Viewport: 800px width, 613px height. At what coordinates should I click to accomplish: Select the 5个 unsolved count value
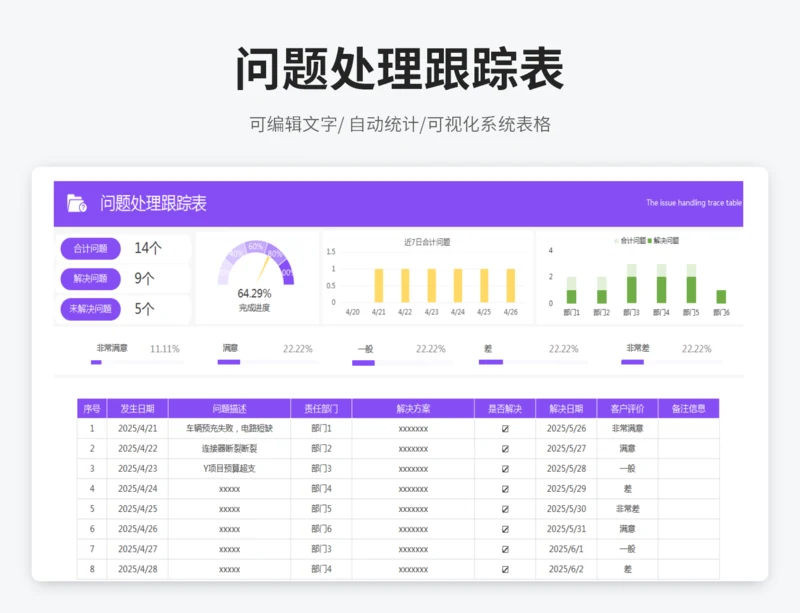tap(144, 309)
